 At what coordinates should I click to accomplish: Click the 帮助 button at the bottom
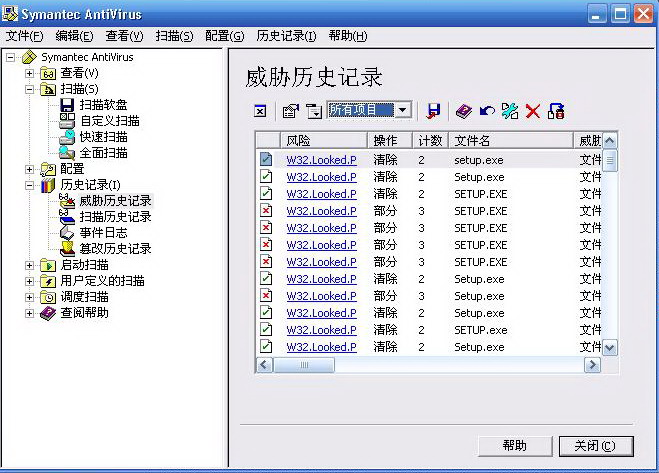click(515, 446)
